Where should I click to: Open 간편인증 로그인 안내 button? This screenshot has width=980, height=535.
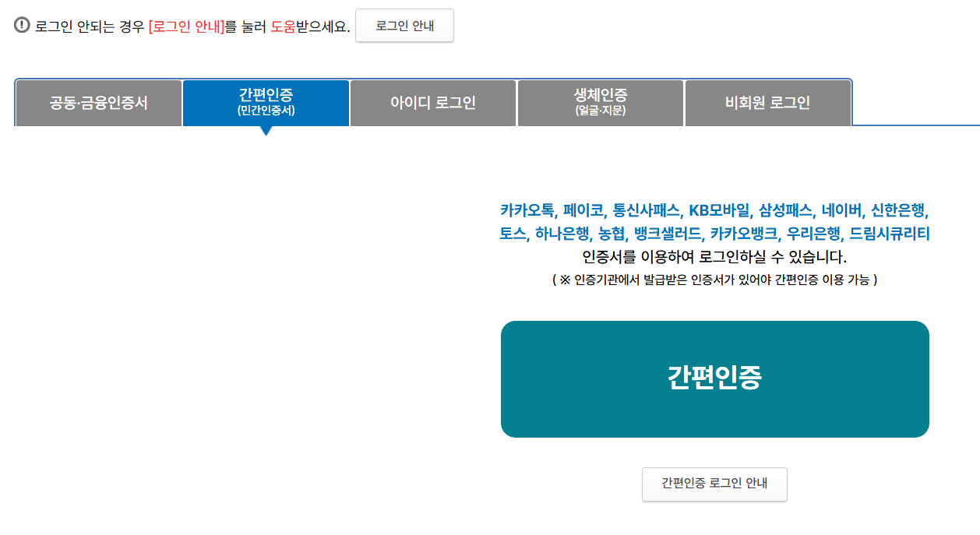point(714,484)
